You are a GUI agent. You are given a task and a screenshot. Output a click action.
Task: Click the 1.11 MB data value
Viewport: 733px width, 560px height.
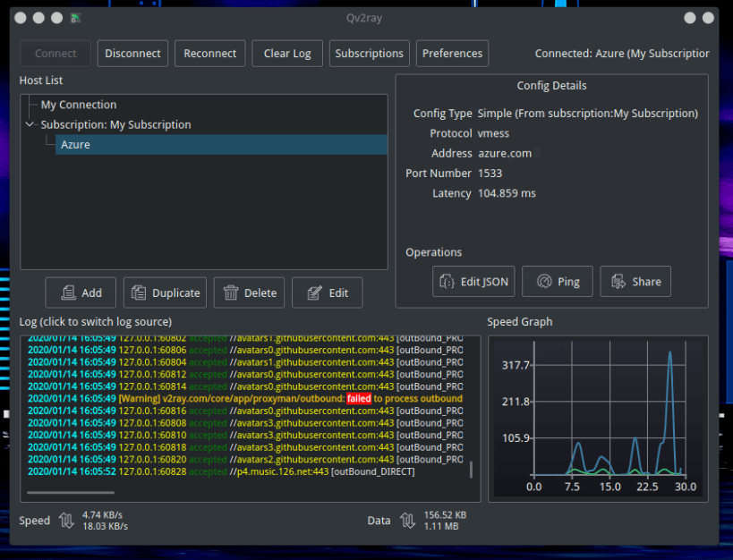[x=441, y=526]
